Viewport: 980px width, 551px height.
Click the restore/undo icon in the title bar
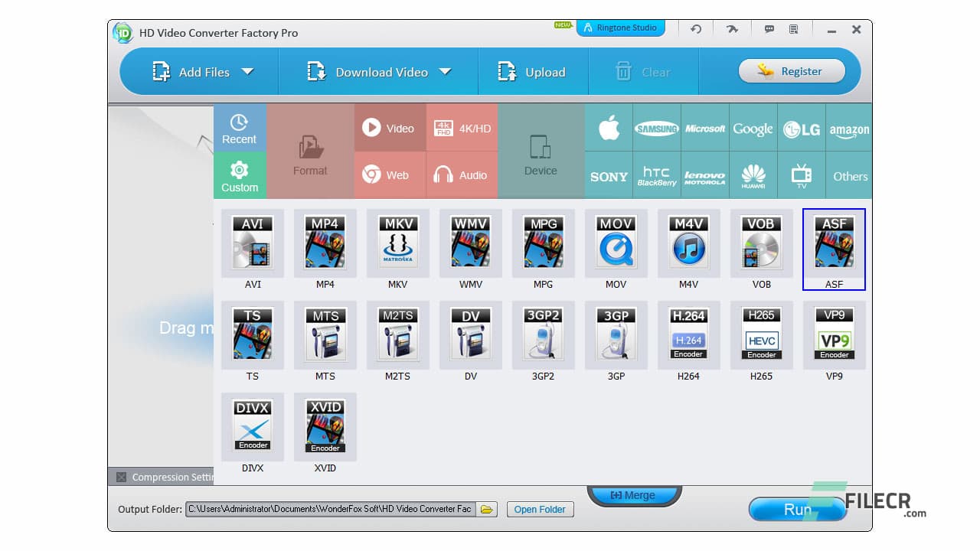tap(695, 28)
